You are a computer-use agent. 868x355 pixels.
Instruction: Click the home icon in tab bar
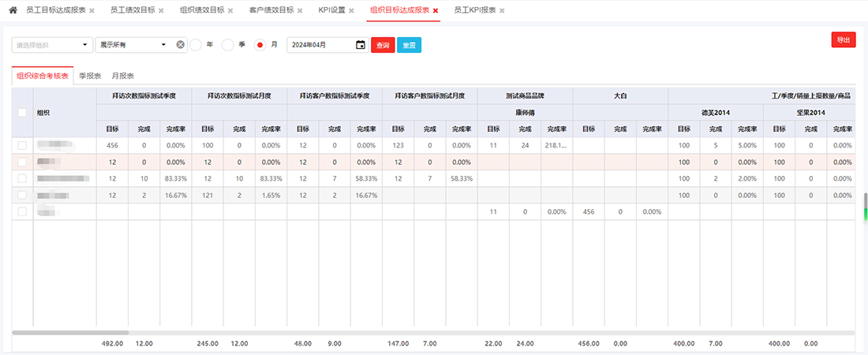[x=13, y=10]
